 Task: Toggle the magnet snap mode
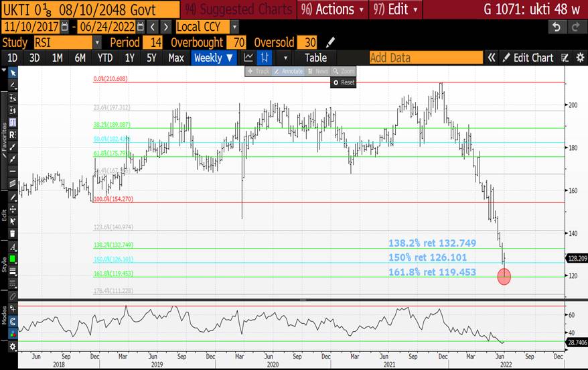pos(13,321)
